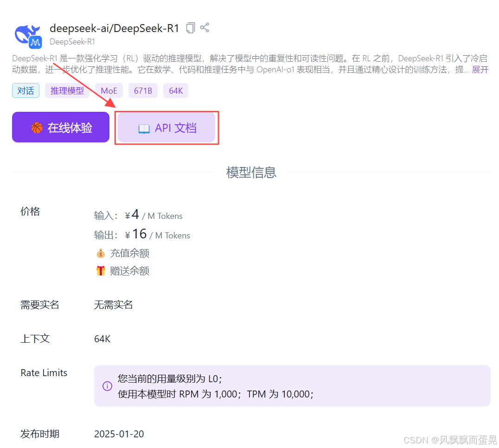This screenshot has height=448, width=499.
Task: Click the input price ¥4 / M Tokens
Action: click(x=138, y=215)
